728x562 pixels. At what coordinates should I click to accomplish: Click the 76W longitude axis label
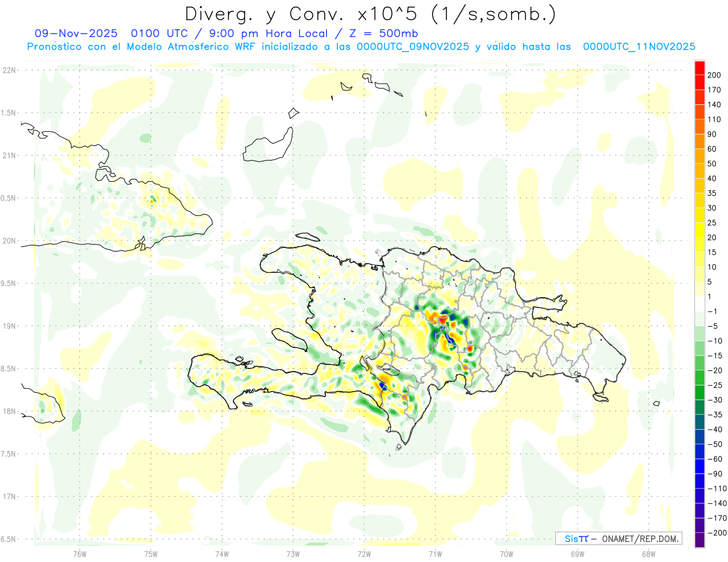pos(79,554)
